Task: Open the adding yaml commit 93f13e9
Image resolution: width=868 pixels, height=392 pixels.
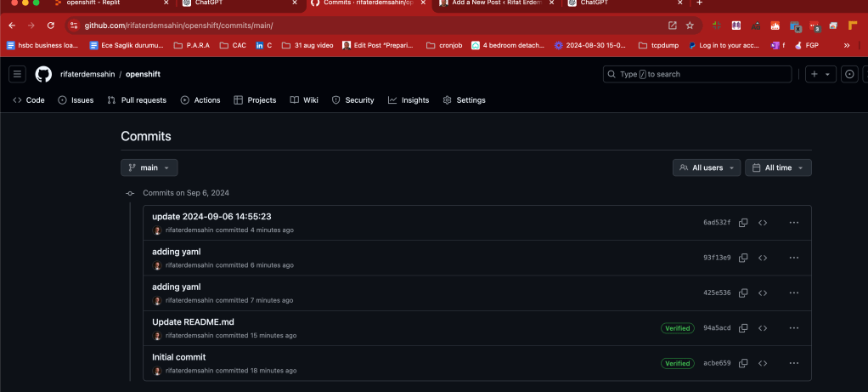Action: [176, 252]
